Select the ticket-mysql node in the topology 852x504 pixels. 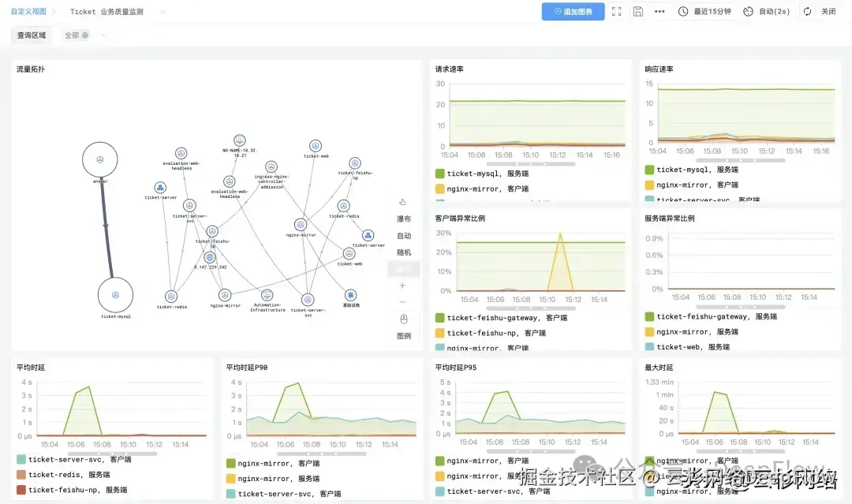(x=115, y=295)
